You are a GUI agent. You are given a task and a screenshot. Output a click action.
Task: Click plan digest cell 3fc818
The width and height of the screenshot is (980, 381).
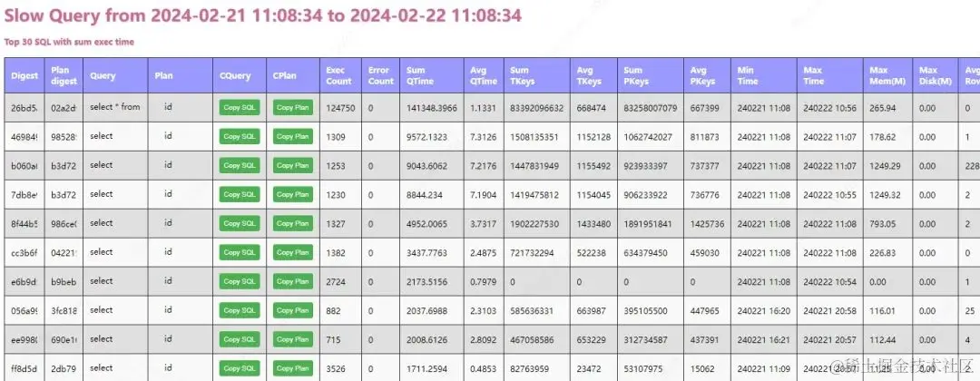coord(64,310)
